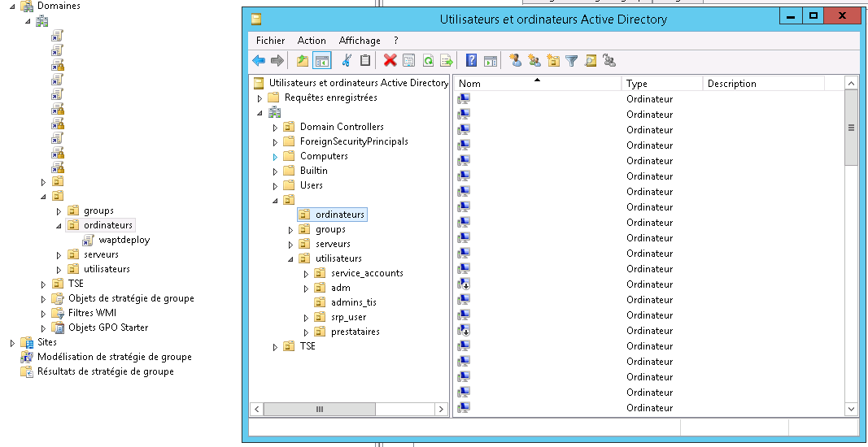Expand the Objets GPO Starter node
The image size is (868, 447).
[44, 328]
